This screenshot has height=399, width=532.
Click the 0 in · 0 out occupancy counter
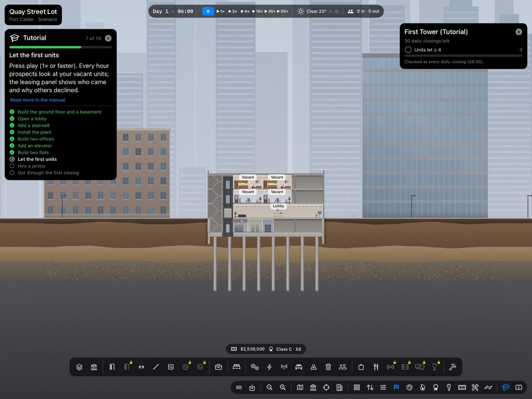click(363, 11)
